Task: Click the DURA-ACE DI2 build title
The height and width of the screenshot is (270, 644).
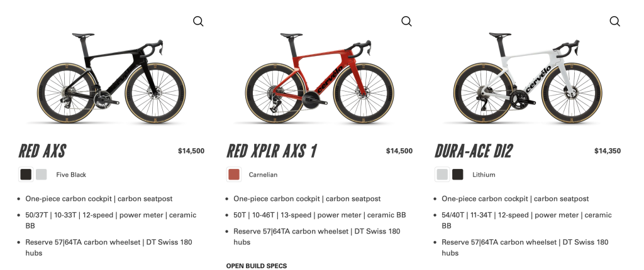Action: point(474,151)
